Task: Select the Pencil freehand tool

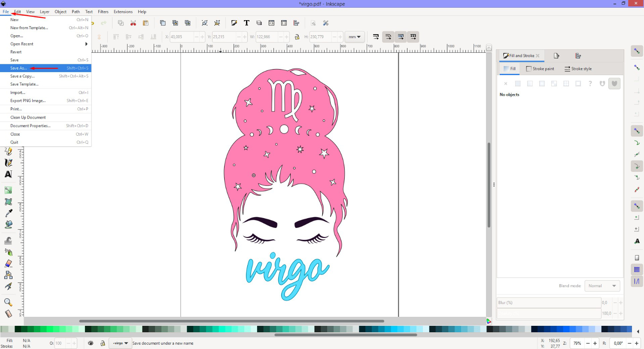Action: (8, 151)
